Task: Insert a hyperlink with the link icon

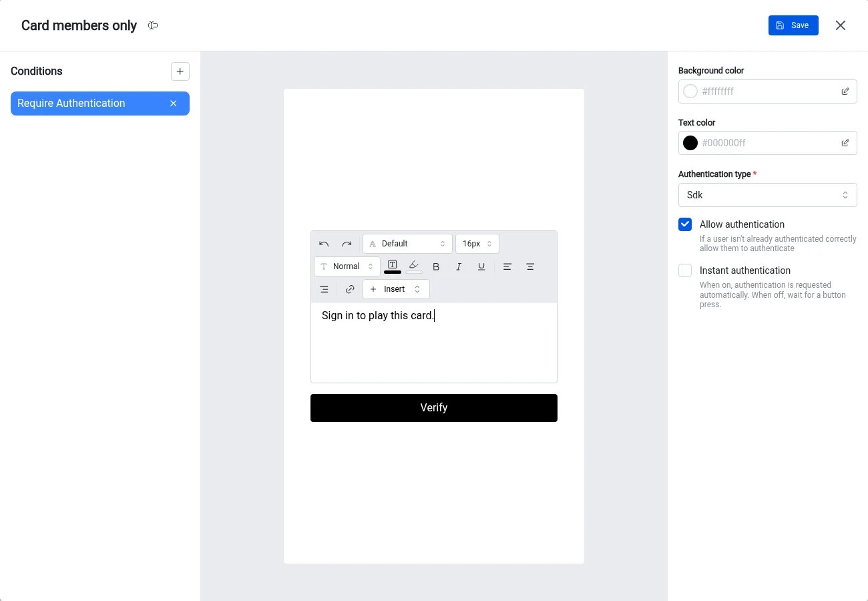Action: [350, 289]
